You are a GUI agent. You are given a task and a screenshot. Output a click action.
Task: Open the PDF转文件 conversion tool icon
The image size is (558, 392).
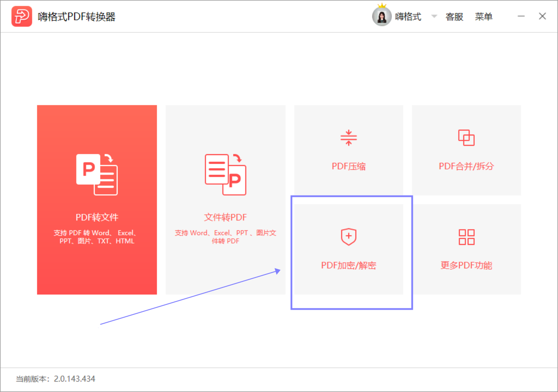(97, 174)
